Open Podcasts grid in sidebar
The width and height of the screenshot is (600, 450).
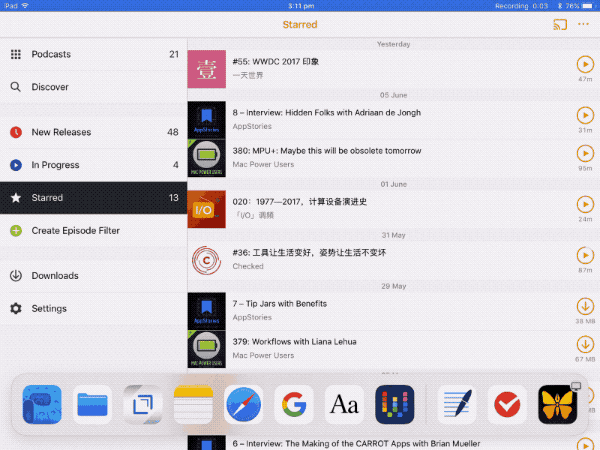pos(93,54)
